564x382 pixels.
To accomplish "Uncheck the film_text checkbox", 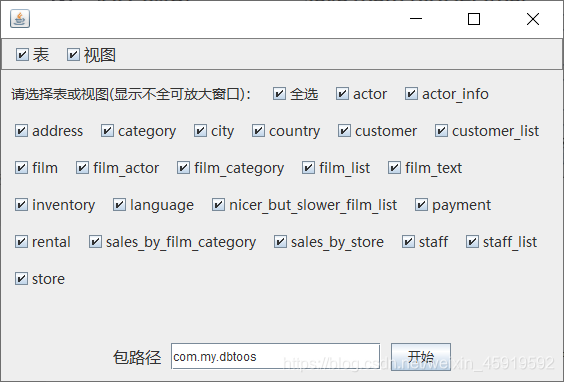I will click(x=395, y=168).
